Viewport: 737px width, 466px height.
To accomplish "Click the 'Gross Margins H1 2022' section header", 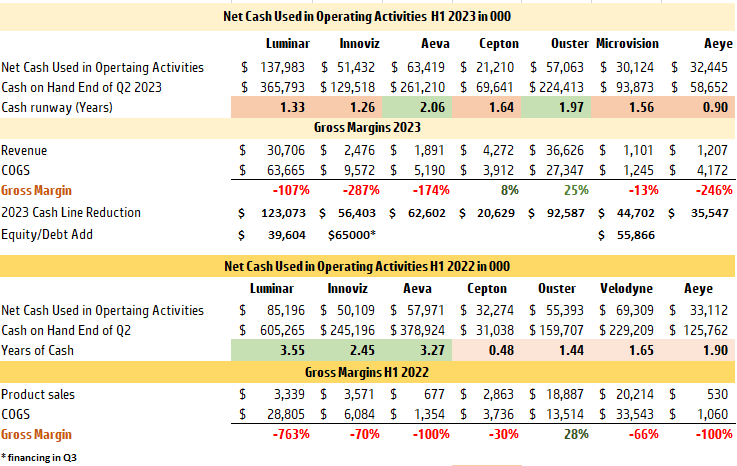I will coord(367,372).
